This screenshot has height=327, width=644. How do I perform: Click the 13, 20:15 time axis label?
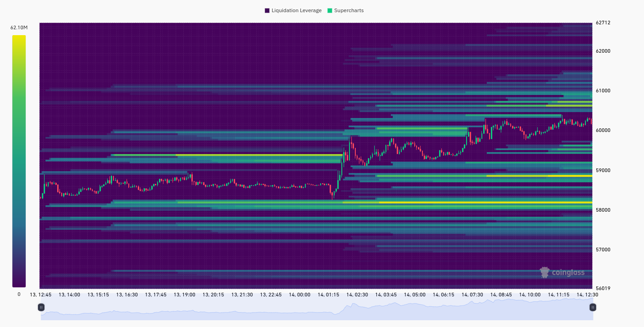pyautogui.click(x=213, y=295)
